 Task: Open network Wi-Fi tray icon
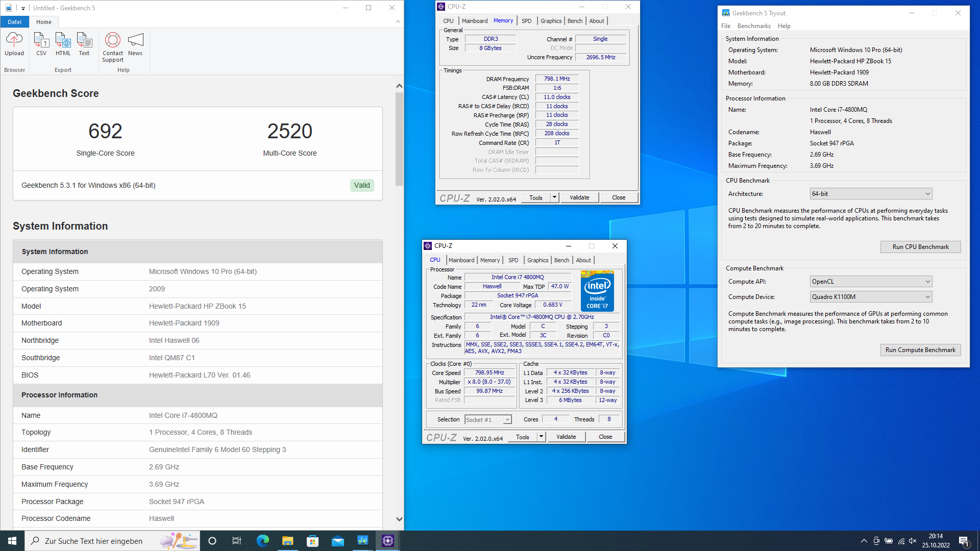[x=901, y=541]
